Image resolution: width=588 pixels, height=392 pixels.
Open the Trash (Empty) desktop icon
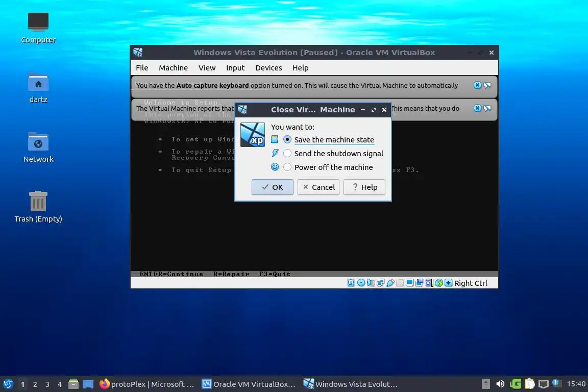click(x=38, y=207)
